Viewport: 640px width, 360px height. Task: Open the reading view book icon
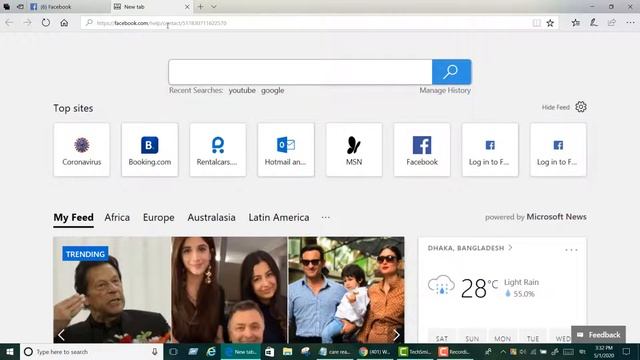coord(537,23)
